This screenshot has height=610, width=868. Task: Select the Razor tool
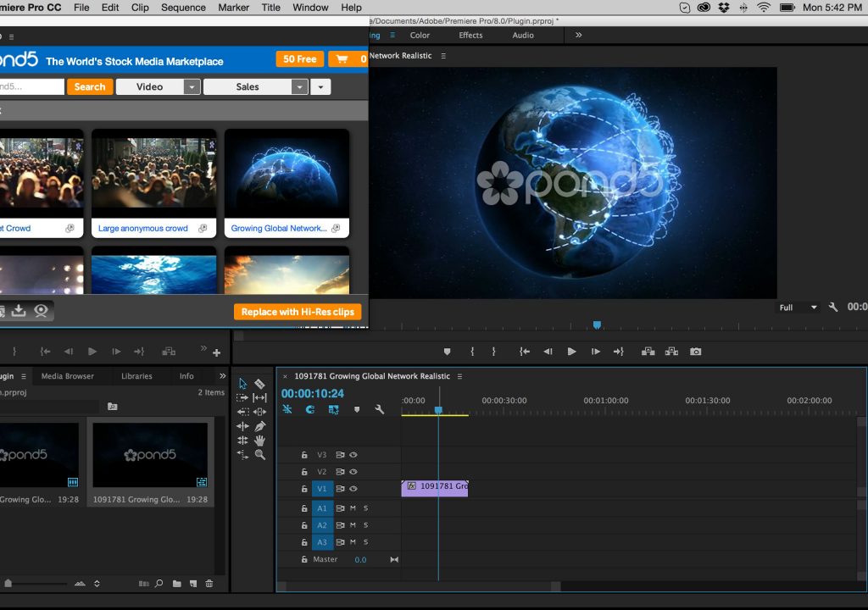tap(259, 384)
